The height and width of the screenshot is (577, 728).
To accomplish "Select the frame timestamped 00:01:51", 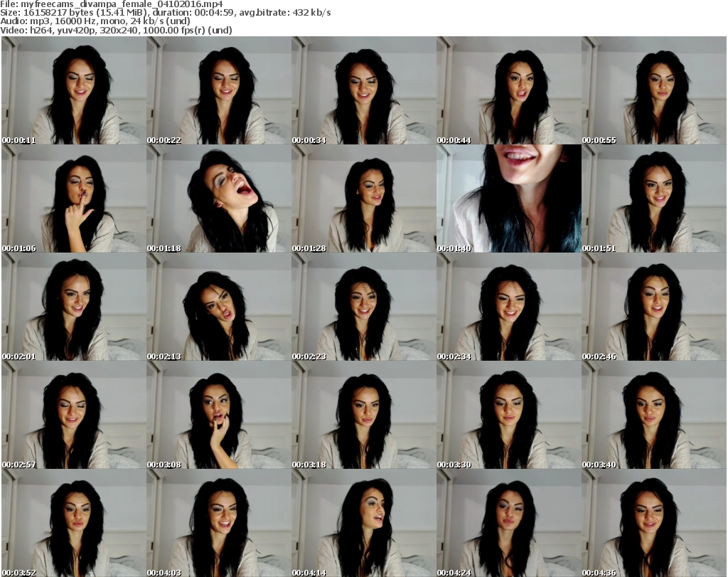I will coord(653,198).
